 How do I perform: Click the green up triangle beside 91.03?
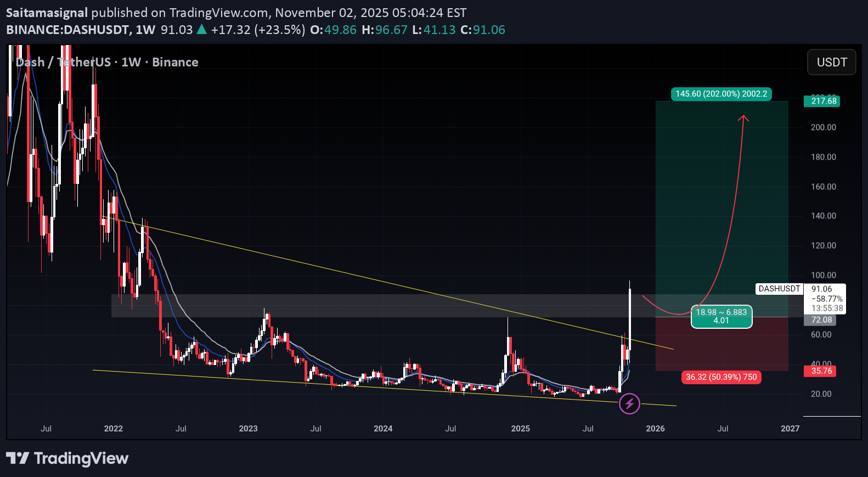pyautogui.click(x=202, y=30)
